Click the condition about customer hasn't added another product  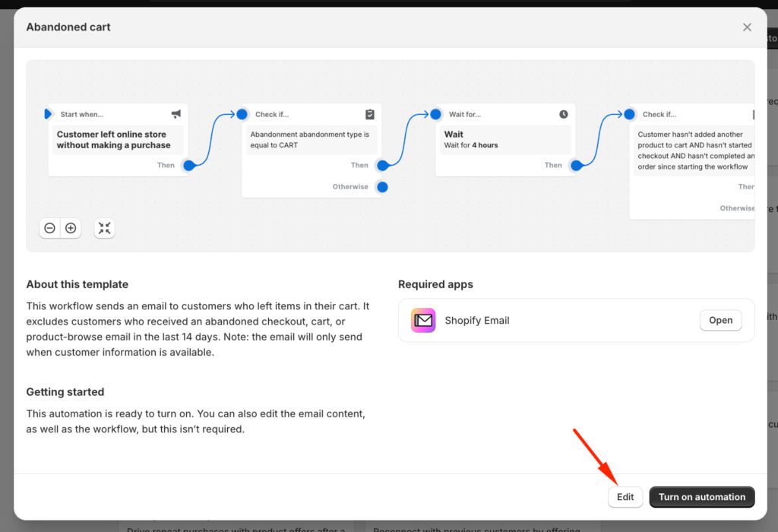point(694,150)
